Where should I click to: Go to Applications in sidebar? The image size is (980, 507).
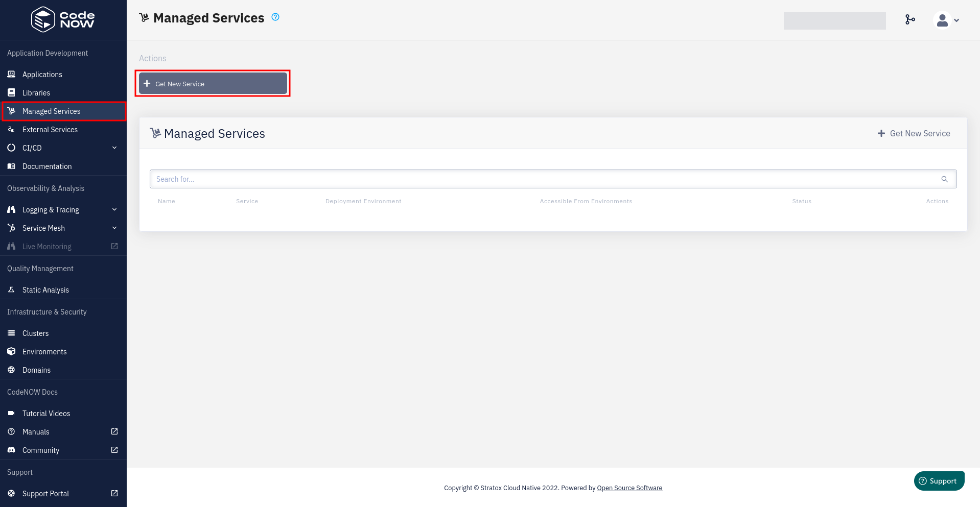(x=42, y=75)
